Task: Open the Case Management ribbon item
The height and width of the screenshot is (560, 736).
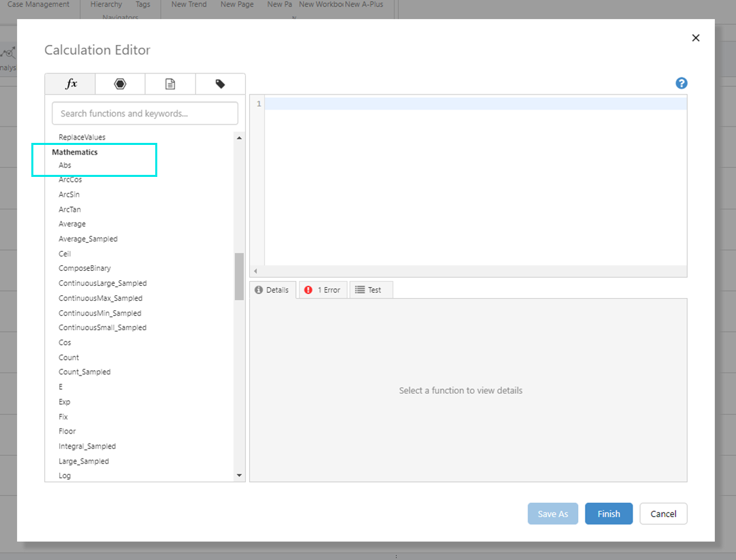Action: [x=38, y=4]
